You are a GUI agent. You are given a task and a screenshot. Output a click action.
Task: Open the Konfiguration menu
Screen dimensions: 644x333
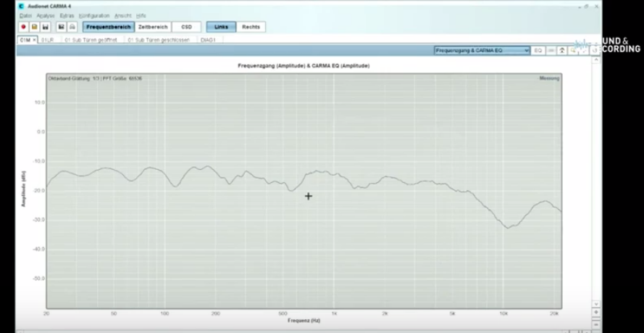click(93, 15)
